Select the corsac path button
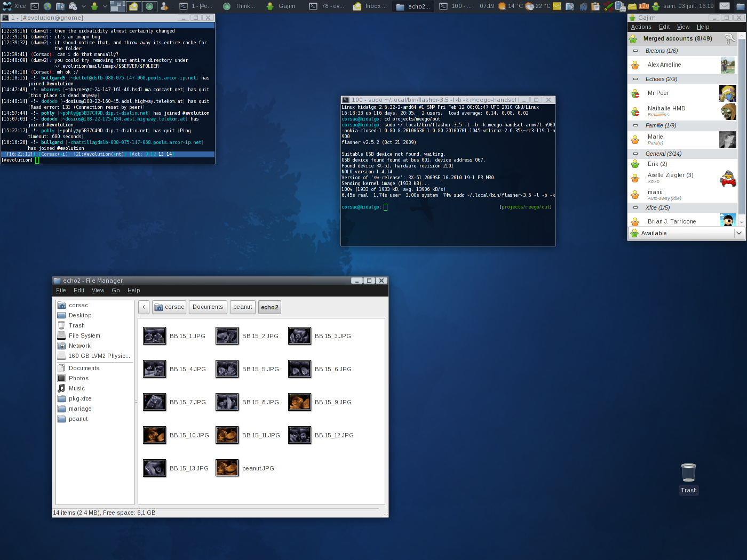Viewport: 747px width, 560px height. pos(169,307)
